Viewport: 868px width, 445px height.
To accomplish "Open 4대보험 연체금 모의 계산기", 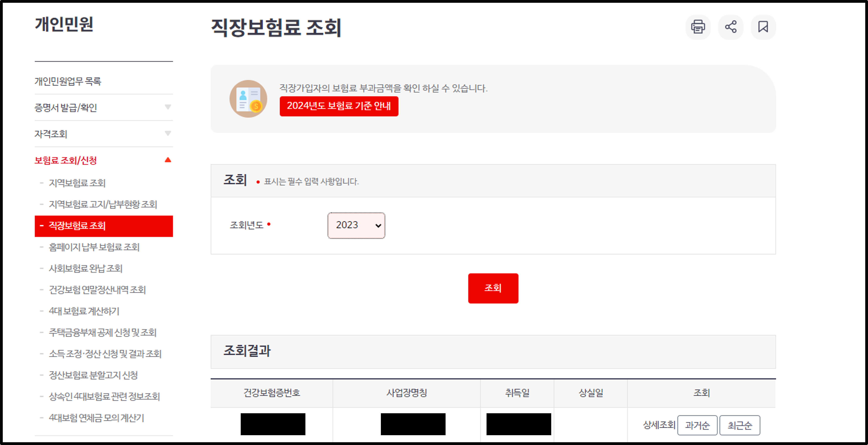I will tap(96, 418).
